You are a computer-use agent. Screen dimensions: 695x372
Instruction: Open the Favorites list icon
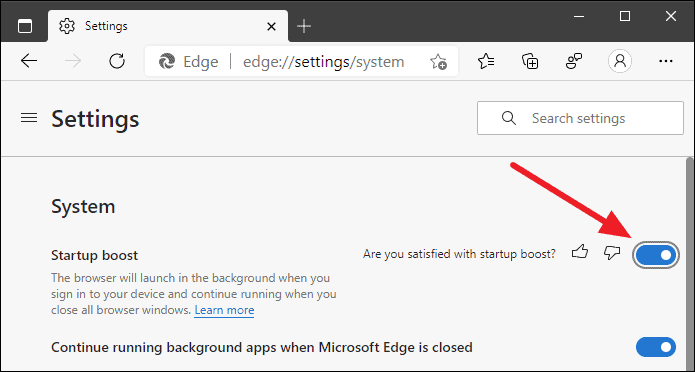click(486, 61)
